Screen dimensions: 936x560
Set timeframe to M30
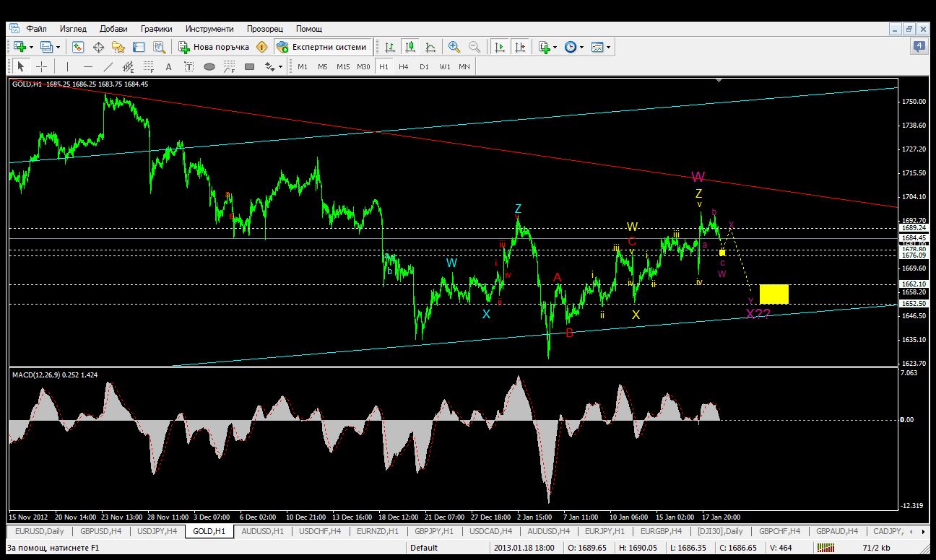point(363,66)
